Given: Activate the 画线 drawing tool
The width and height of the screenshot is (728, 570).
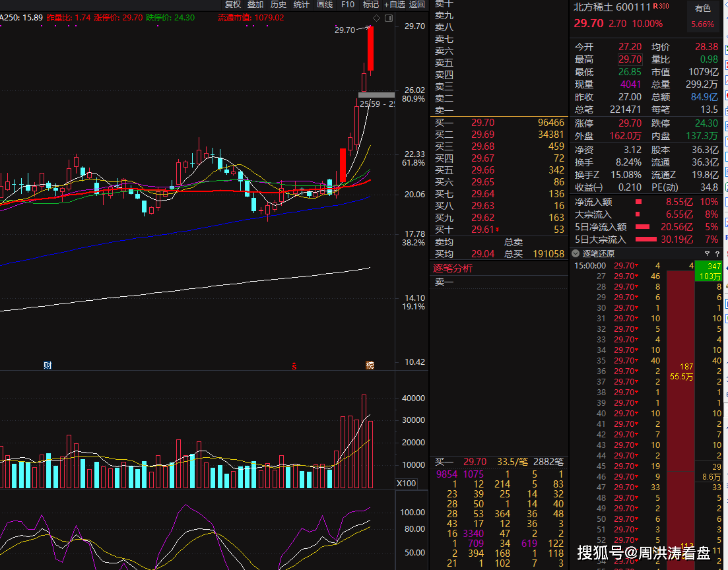Looking at the screenshot, I should [x=325, y=5].
